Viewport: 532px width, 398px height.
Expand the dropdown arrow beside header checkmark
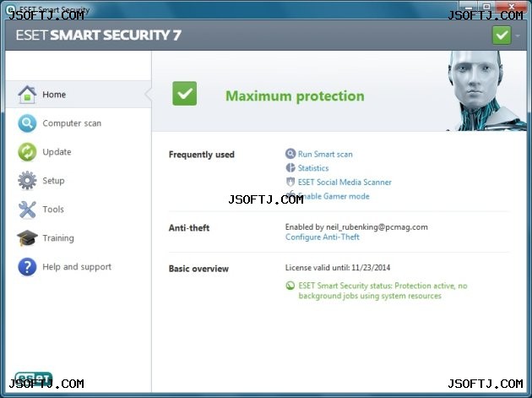518,35
